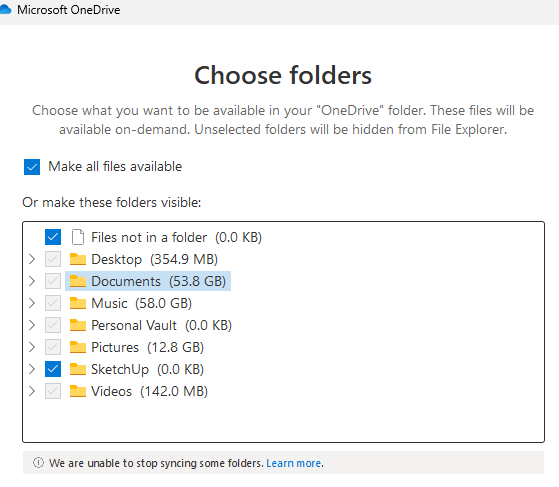Select the Pictures (12.8 GB) row label

click(148, 347)
